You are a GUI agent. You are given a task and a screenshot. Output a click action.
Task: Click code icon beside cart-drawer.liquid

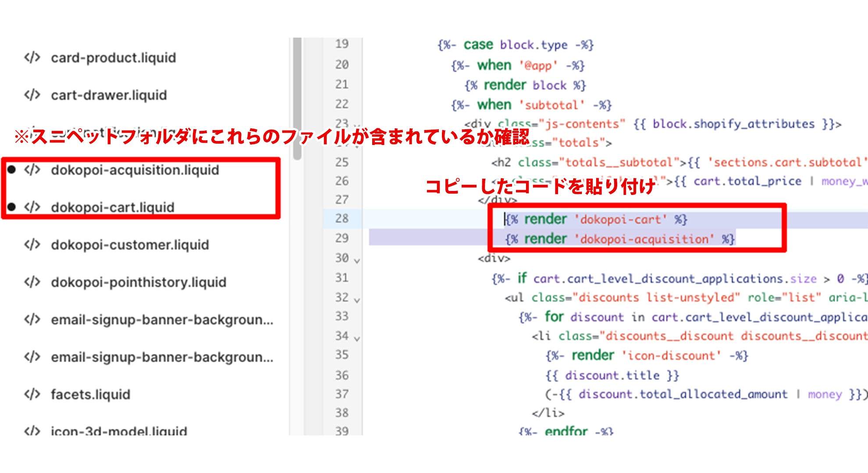click(32, 95)
